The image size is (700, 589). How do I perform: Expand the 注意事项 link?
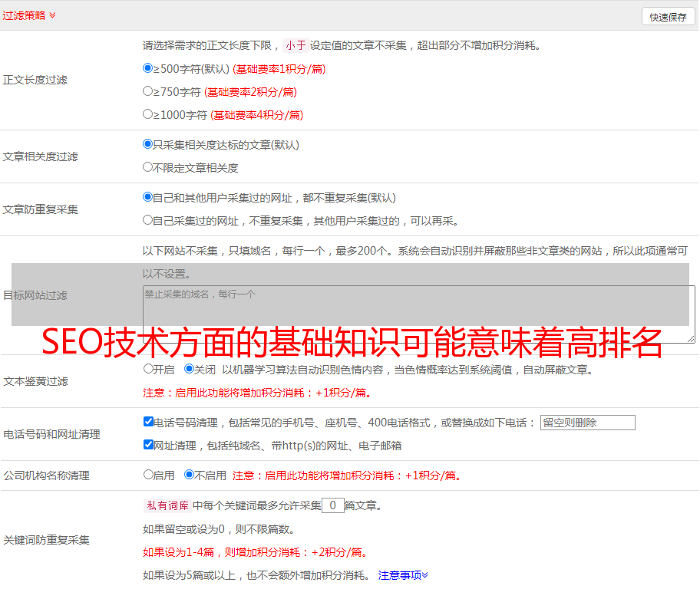[403, 575]
